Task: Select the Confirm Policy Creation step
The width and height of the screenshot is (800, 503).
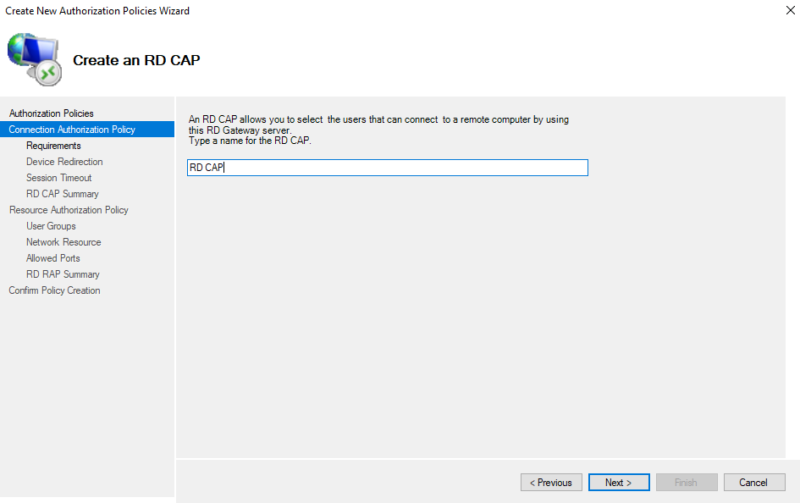Action: [54, 290]
